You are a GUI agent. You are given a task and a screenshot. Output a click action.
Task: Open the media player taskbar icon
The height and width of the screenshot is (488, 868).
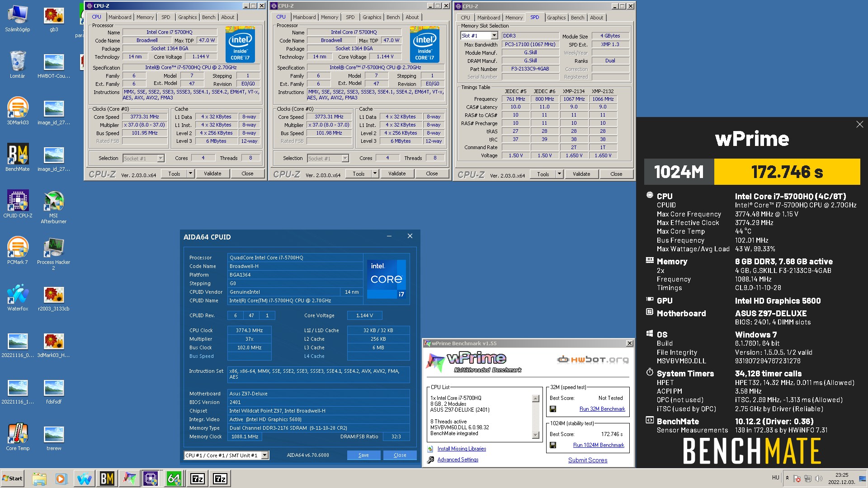click(x=61, y=479)
